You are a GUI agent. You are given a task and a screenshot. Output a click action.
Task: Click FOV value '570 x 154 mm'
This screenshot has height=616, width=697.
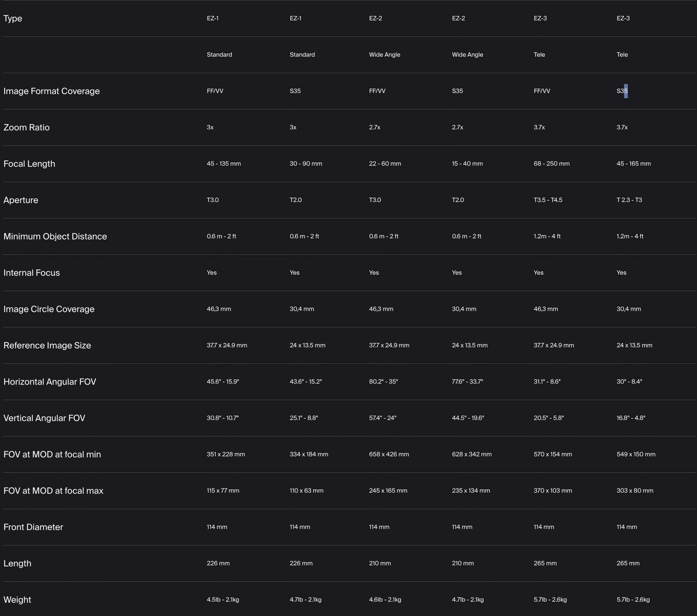553,454
